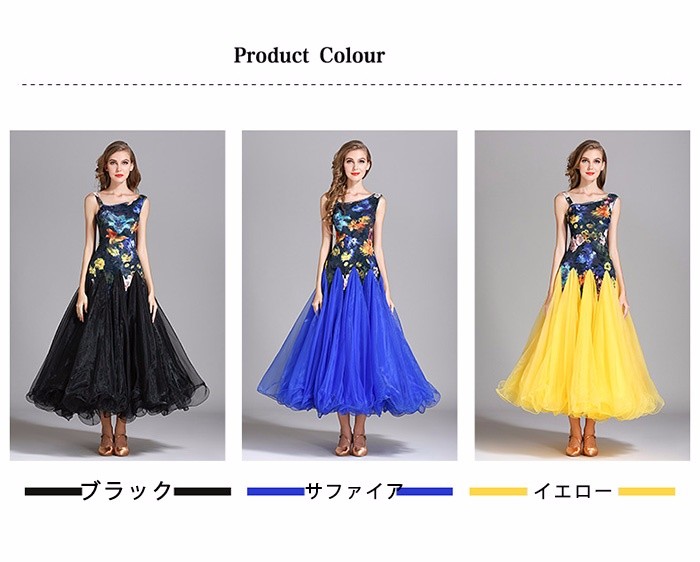
Task: Select the black dress product photo
Action: pyautogui.click(x=117, y=295)
